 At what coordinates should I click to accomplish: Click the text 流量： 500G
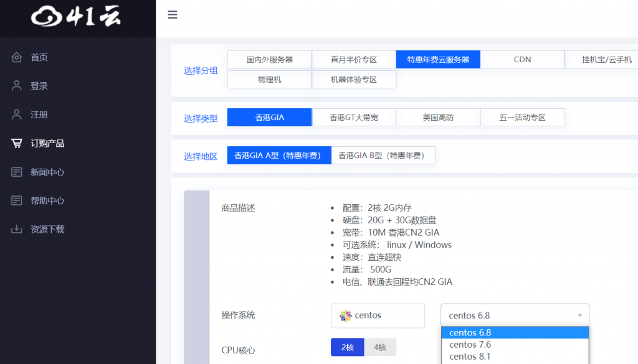click(366, 269)
